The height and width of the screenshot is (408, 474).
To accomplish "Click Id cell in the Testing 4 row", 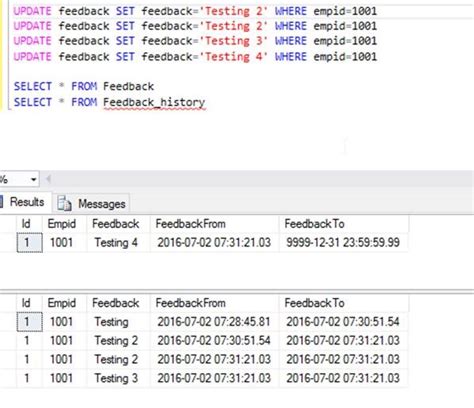I will [x=30, y=243].
